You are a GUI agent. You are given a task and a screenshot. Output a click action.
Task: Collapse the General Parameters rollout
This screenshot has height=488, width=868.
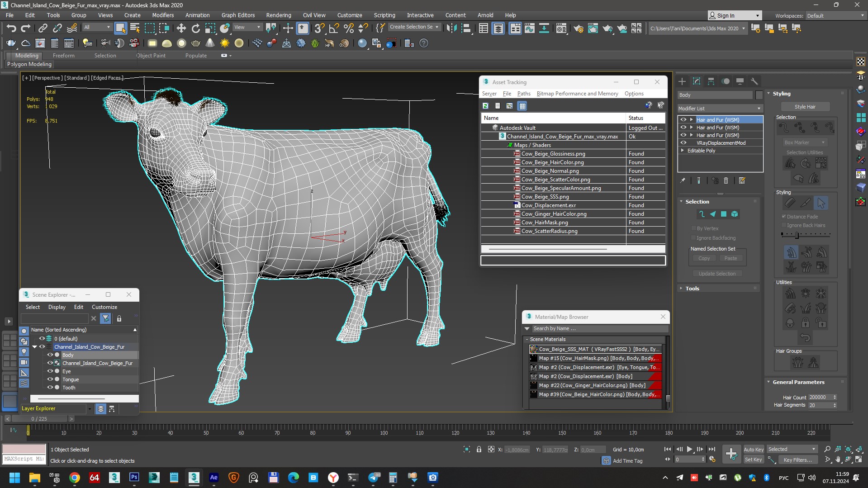point(768,382)
